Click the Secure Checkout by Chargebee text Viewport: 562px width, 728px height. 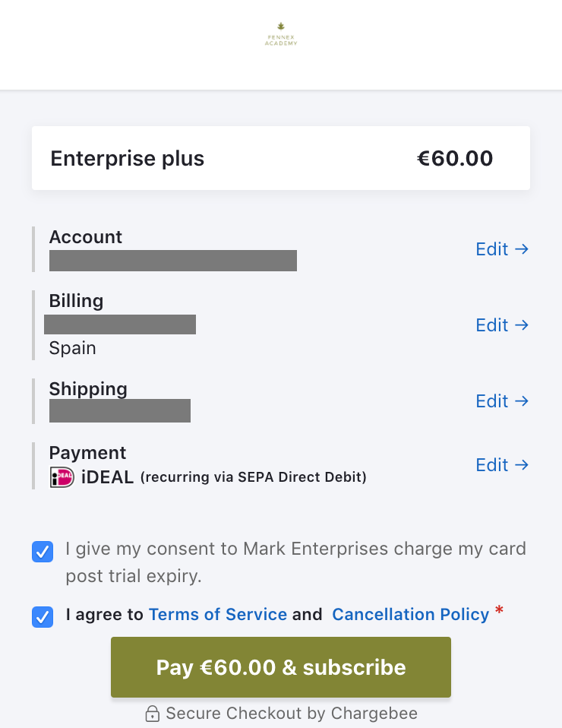coord(292,714)
